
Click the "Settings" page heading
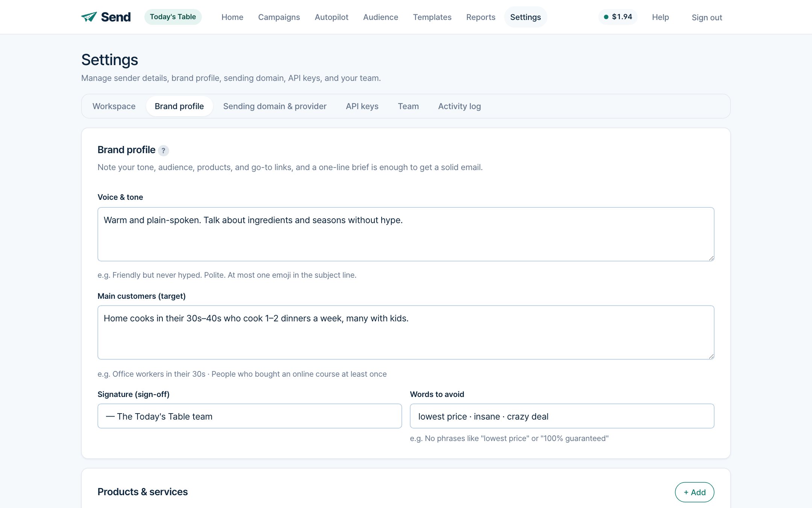[110, 60]
